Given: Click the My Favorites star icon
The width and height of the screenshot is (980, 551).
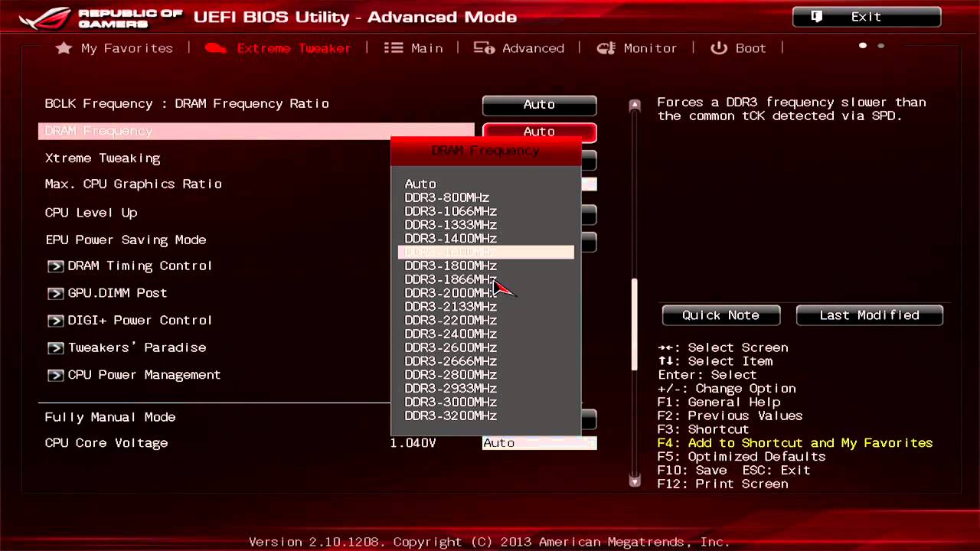Looking at the screenshot, I should coord(64,48).
